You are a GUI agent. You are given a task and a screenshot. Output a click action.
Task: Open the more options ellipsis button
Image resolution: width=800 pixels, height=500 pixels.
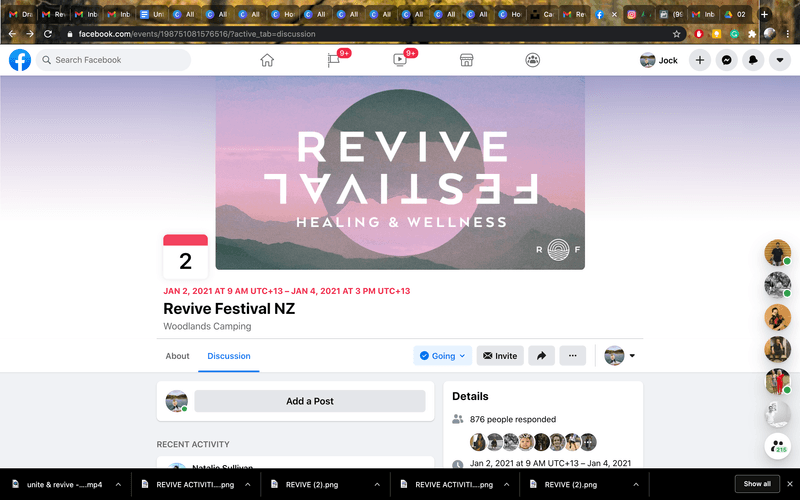(x=572, y=356)
